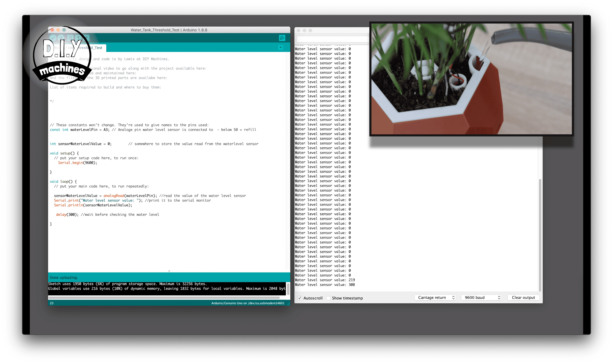Open the Serial Monitor magnifier icon
The image size is (613, 364).
282,38
